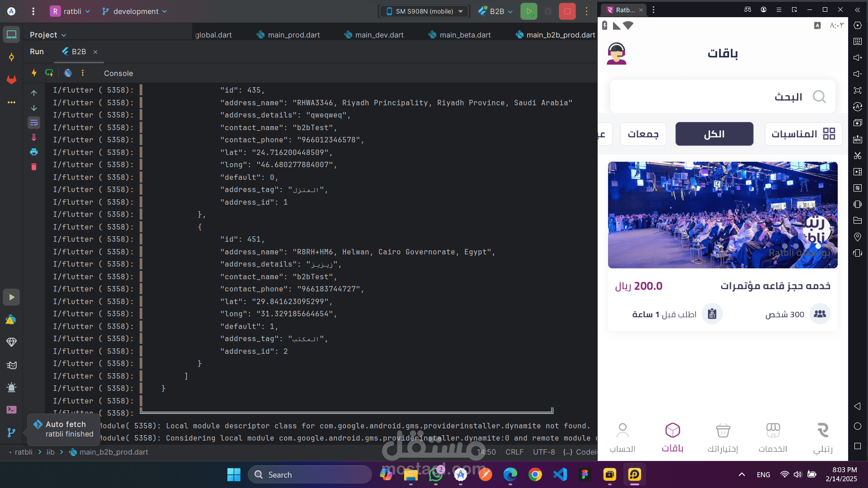The height and width of the screenshot is (488, 868).
Task: Expand the B2B run configuration dropdown
Action: (x=496, y=11)
